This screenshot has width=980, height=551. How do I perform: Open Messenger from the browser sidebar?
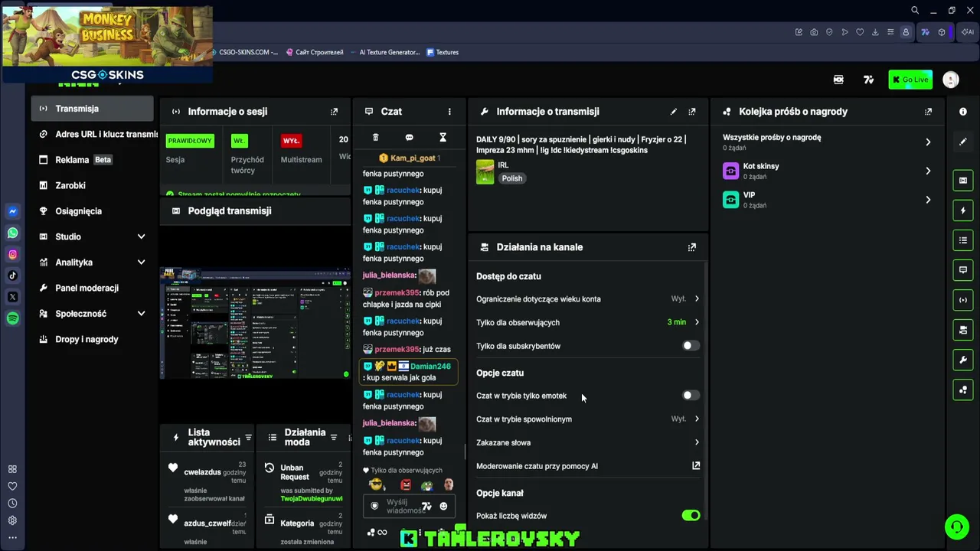point(13,211)
